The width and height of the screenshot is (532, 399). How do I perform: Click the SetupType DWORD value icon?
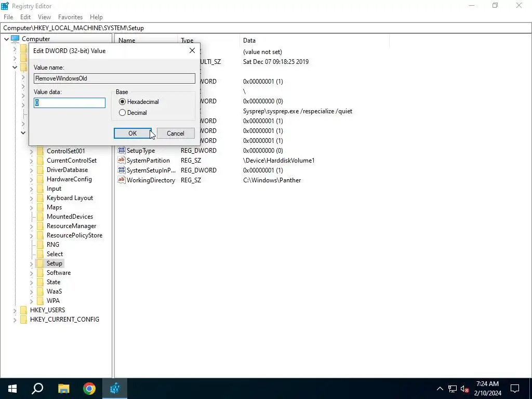pos(122,150)
